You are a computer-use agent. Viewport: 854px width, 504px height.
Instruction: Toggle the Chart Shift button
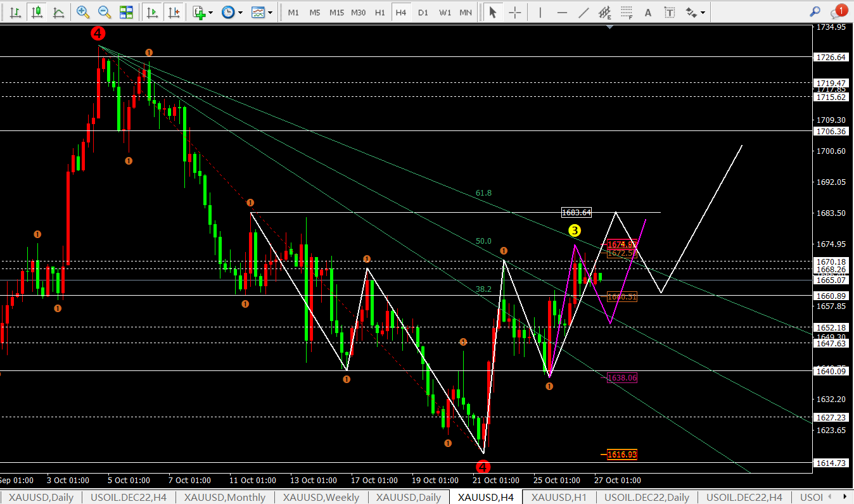tap(174, 12)
